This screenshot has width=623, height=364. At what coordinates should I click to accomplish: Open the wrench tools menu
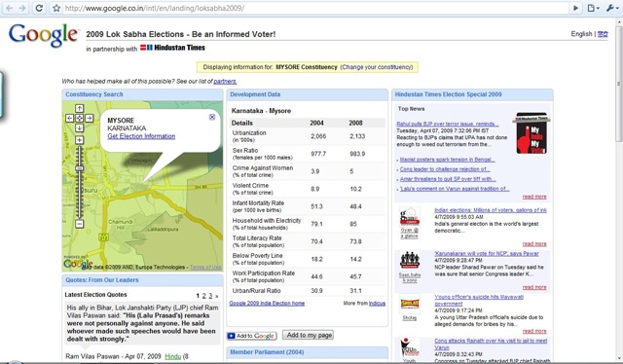pyautogui.click(x=612, y=8)
